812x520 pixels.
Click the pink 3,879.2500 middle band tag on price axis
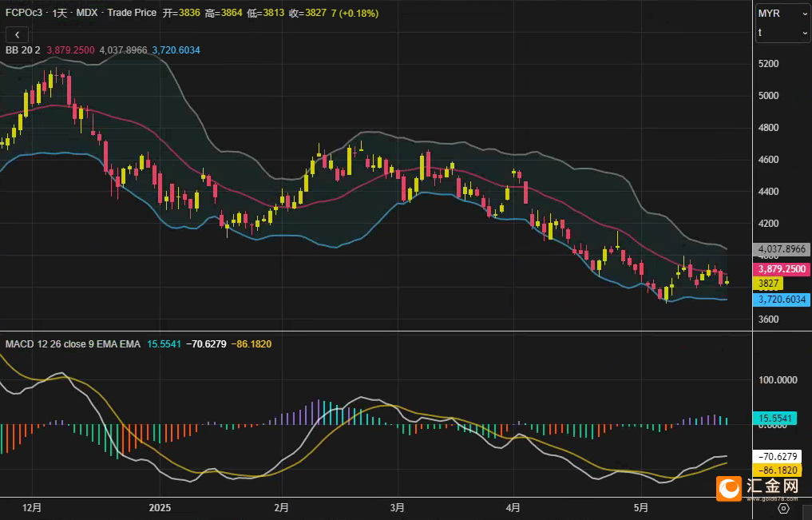tap(782, 269)
